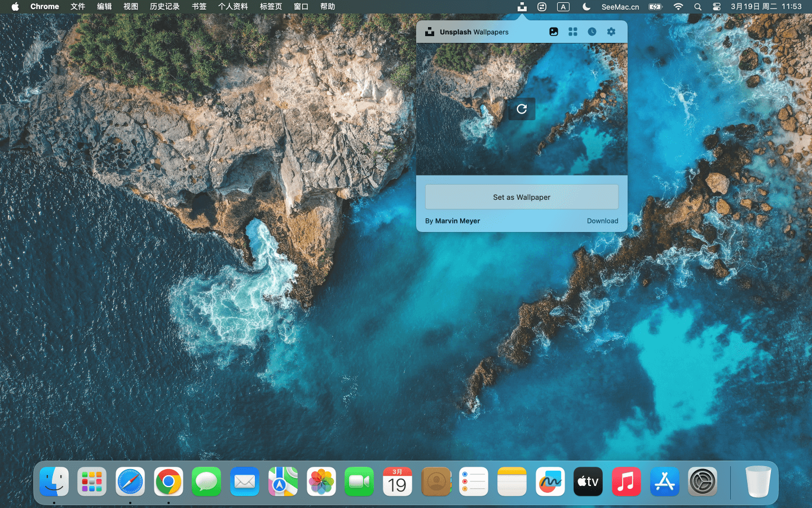
Task: Open Calendar showing 19 in Dock
Action: click(x=398, y=481)
